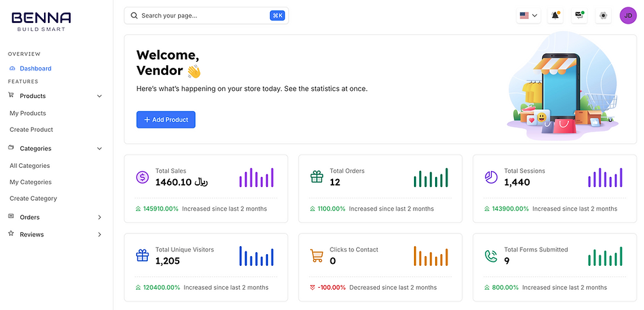Click the Total Forms Submitted bar chart

coord(605,256)
